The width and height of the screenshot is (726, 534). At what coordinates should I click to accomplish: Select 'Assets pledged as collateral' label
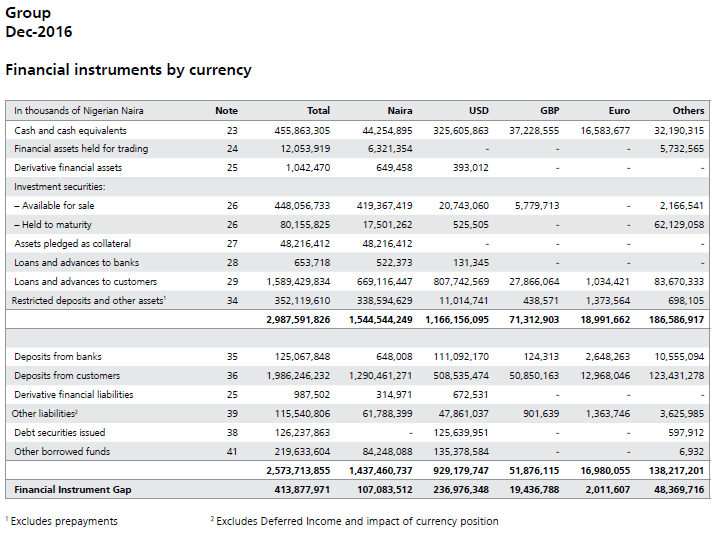pos(73,244)
